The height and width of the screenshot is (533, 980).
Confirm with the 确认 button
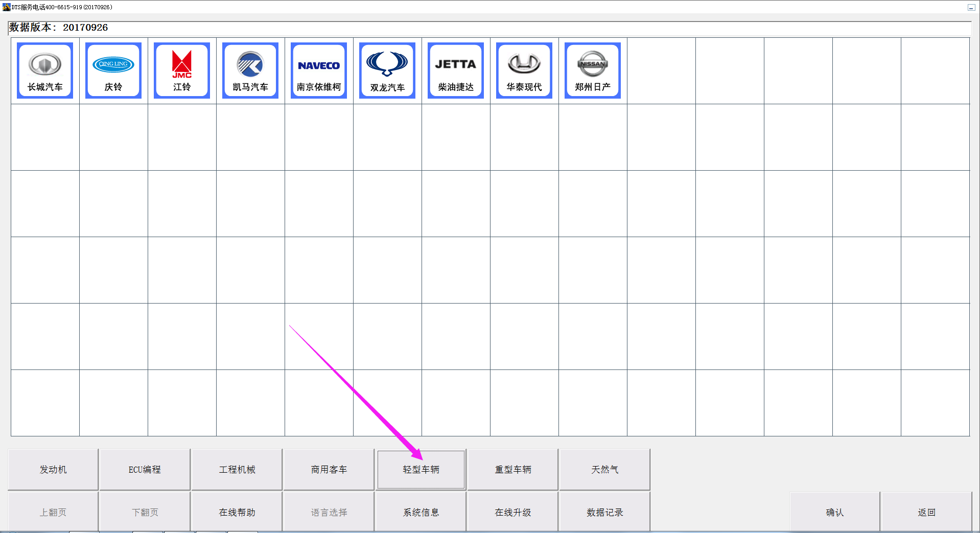coord(835,512)
